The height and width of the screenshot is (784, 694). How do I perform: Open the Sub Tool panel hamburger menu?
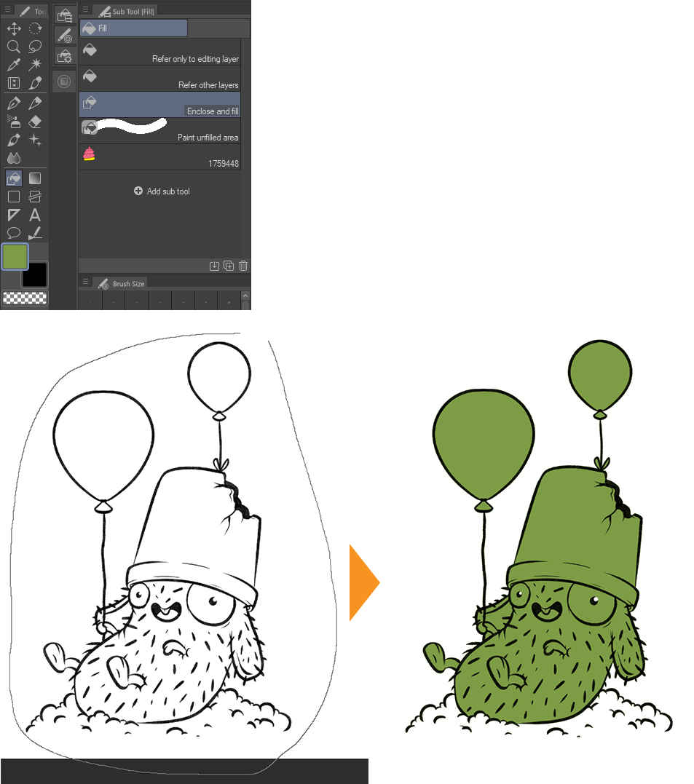click(x=85, y=9)
